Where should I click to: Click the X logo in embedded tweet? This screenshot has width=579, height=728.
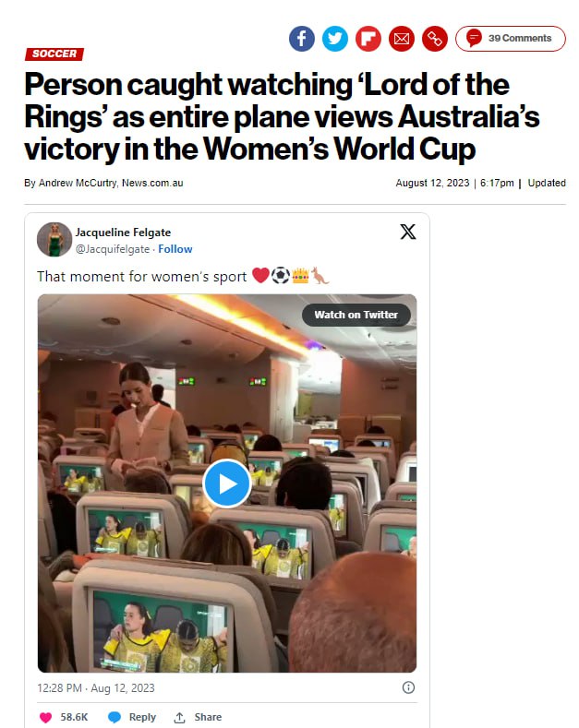pyautogui.click(x=408, y=232)
